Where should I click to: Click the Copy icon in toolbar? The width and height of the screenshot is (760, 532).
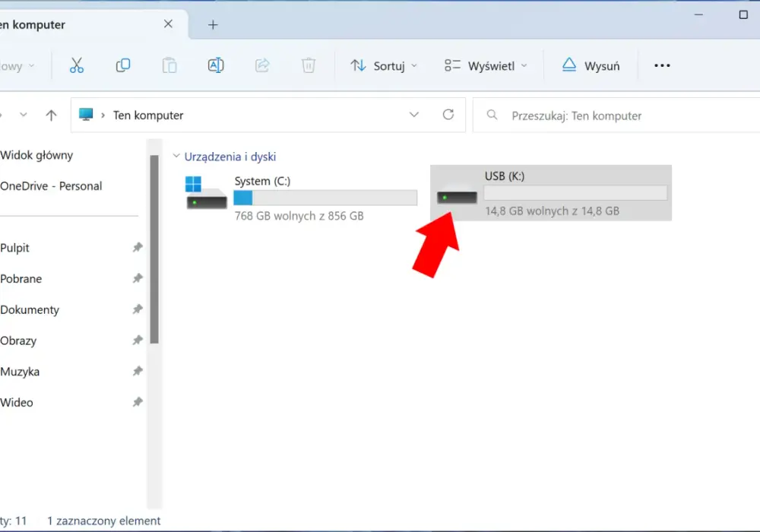(123, 65)
